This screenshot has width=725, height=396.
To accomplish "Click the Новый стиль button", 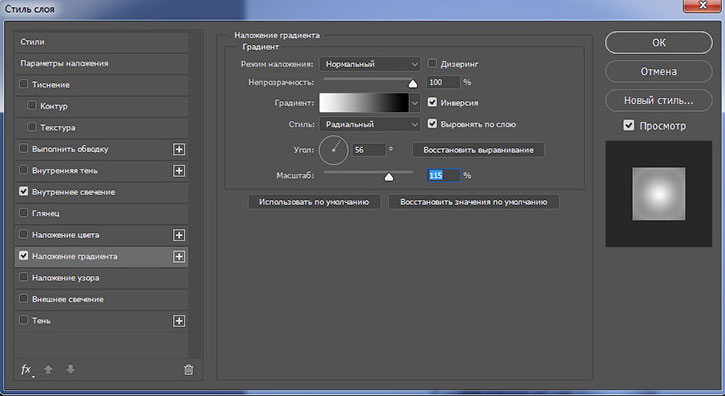I will coord(658,100).
